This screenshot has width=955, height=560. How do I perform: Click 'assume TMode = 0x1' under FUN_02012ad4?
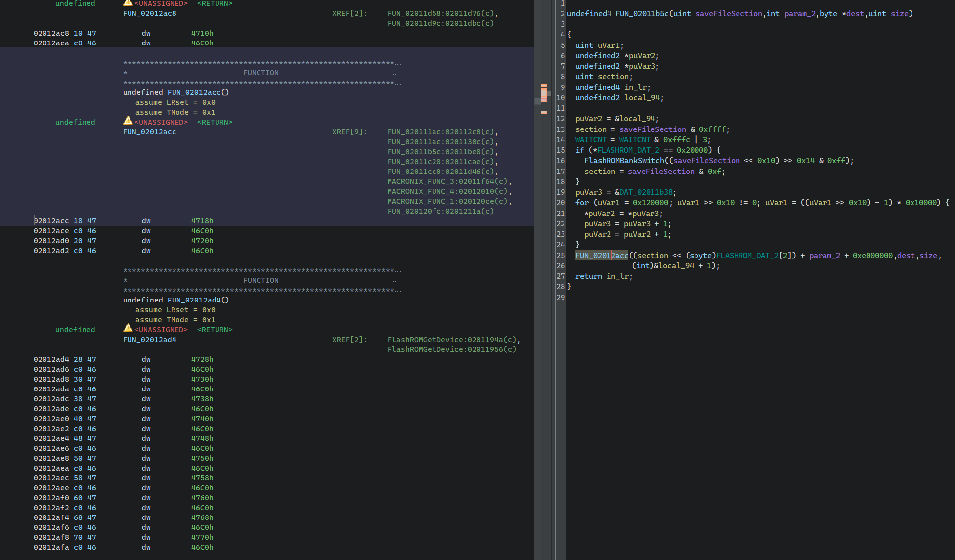175,320
